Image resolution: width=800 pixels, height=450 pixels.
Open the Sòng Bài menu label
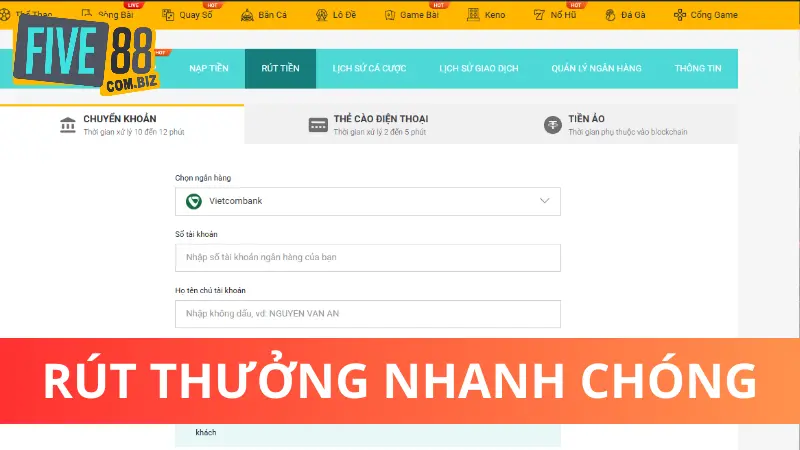116,15
